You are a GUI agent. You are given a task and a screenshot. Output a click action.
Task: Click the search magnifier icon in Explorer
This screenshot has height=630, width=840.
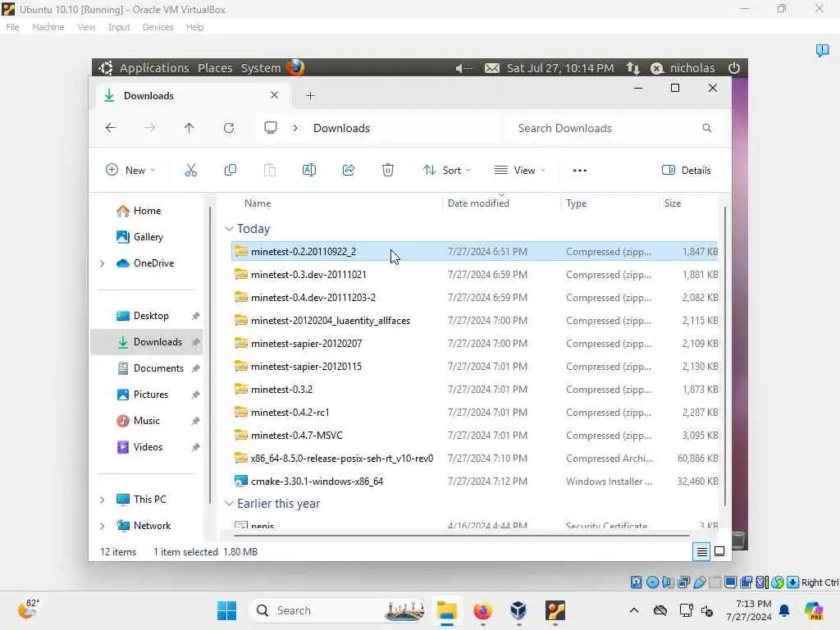[x=707, y=128]
